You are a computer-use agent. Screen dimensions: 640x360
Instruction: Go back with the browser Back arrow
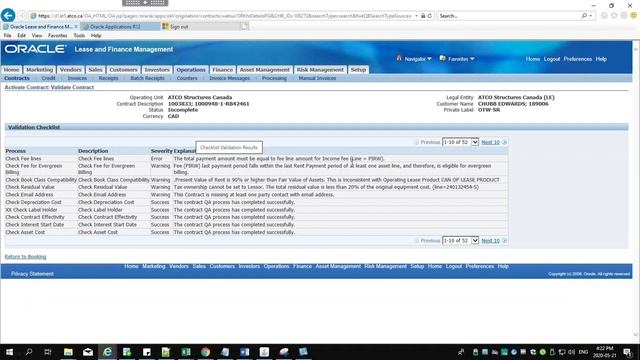[8, 16]
